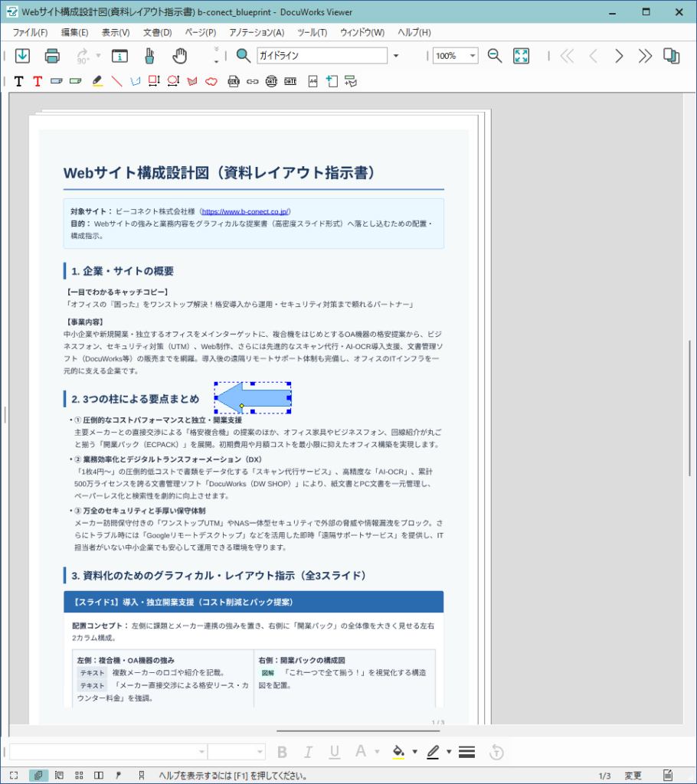The width and height of the screenshot is (697, 784).
Task: Toggle the continuous page list view
Action: pos(59,776)
